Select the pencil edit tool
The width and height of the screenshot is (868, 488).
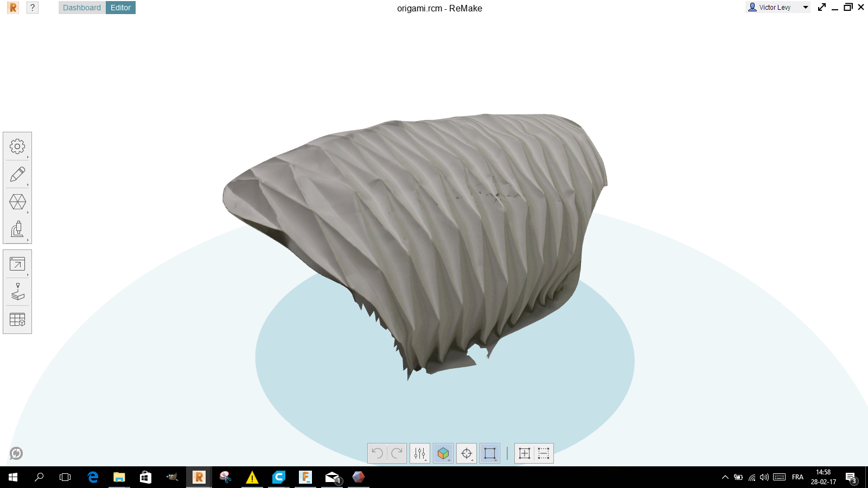[17, 174]
